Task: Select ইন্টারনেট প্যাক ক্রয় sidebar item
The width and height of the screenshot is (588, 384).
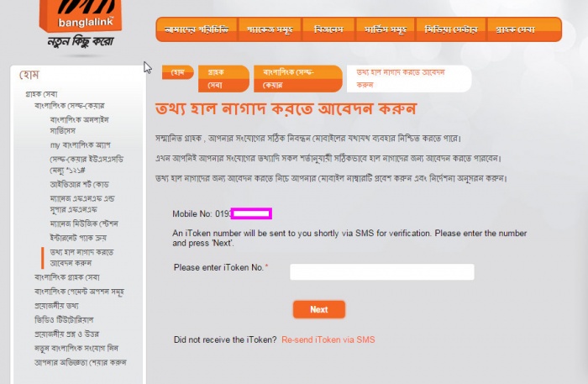Action: coord(78,238)
